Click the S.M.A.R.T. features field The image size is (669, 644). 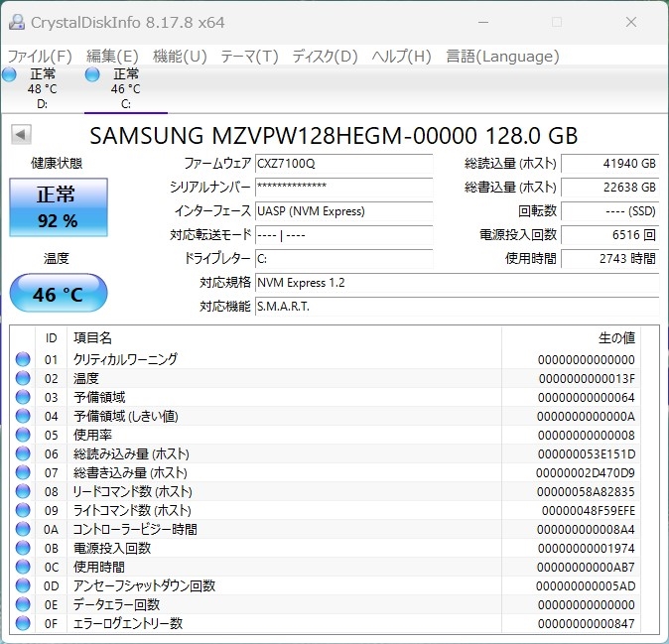pos(457,307)
